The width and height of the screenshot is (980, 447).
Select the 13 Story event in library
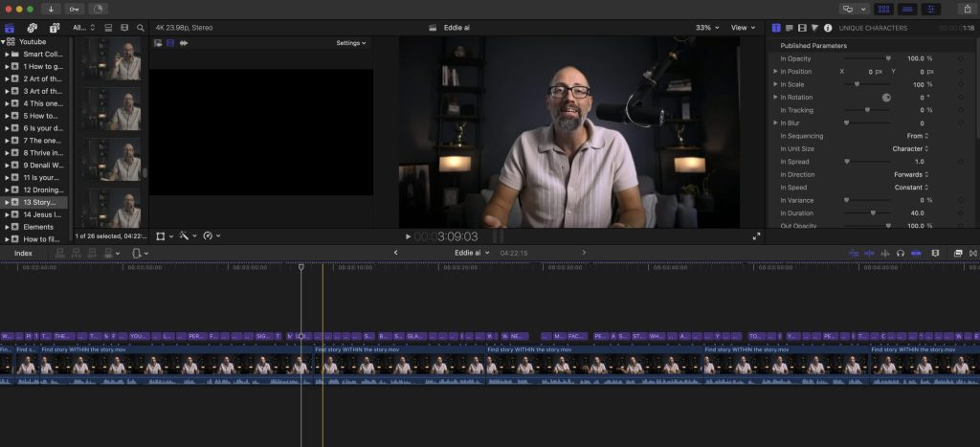pyautogui.click(x=39, y=202)
